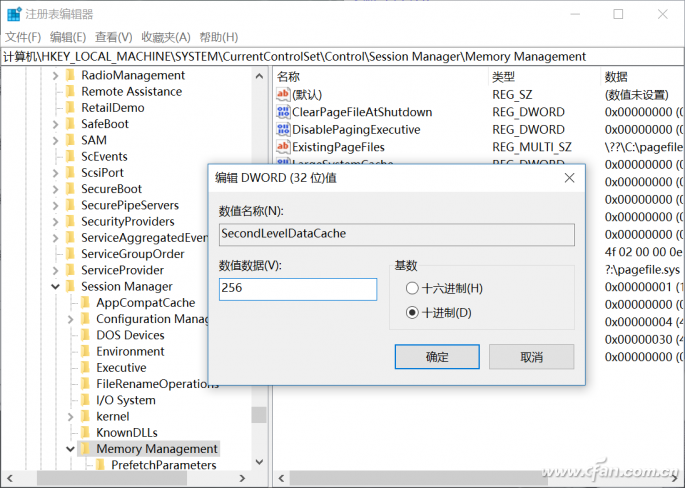
Task: Click the tree pane scroll down arrow
Action: pyautogui.click(x=259, y=462)
